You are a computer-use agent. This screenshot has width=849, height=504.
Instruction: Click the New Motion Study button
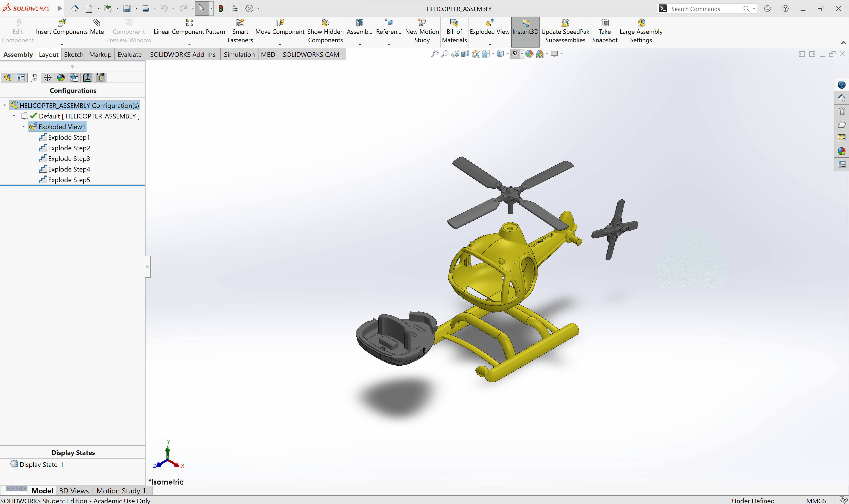(x=422, y=31)
